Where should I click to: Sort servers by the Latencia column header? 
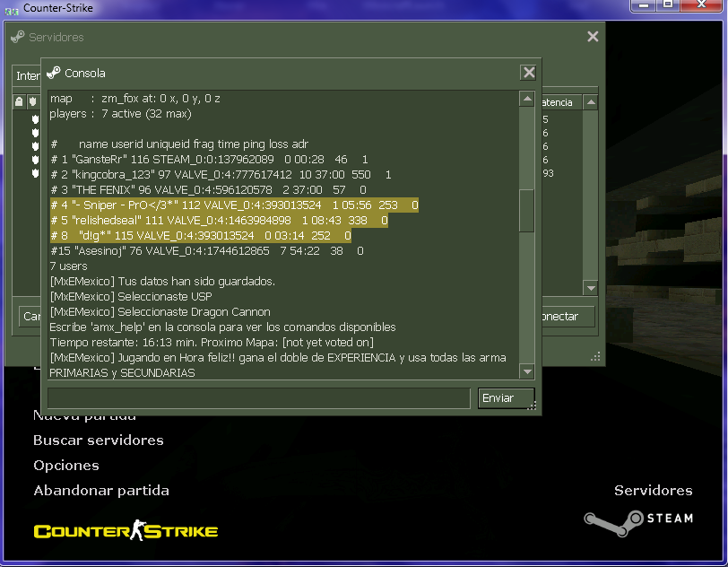560,102
